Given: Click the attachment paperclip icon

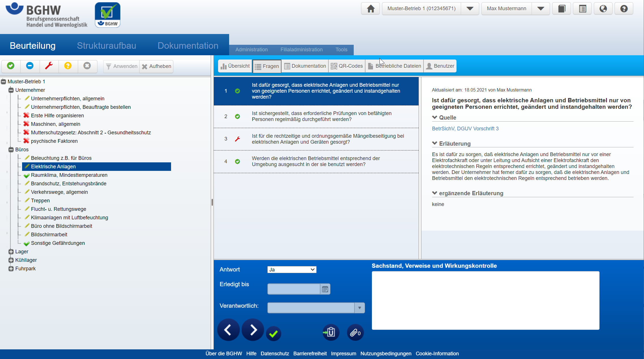Looking at the screenshot, I should click(x=355, y=333).
